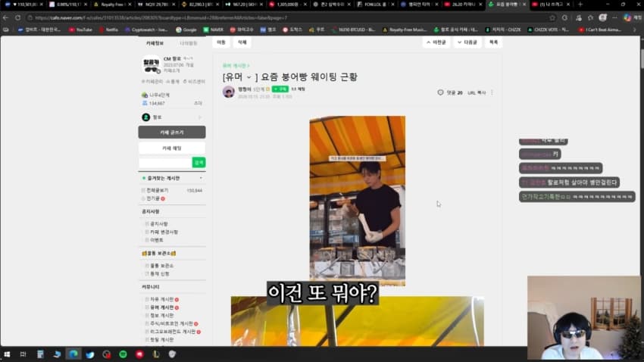Expand the 유머 category dropdown in title
The height and width of the screenshot is (362, 644).
click(x=249, y=77)
